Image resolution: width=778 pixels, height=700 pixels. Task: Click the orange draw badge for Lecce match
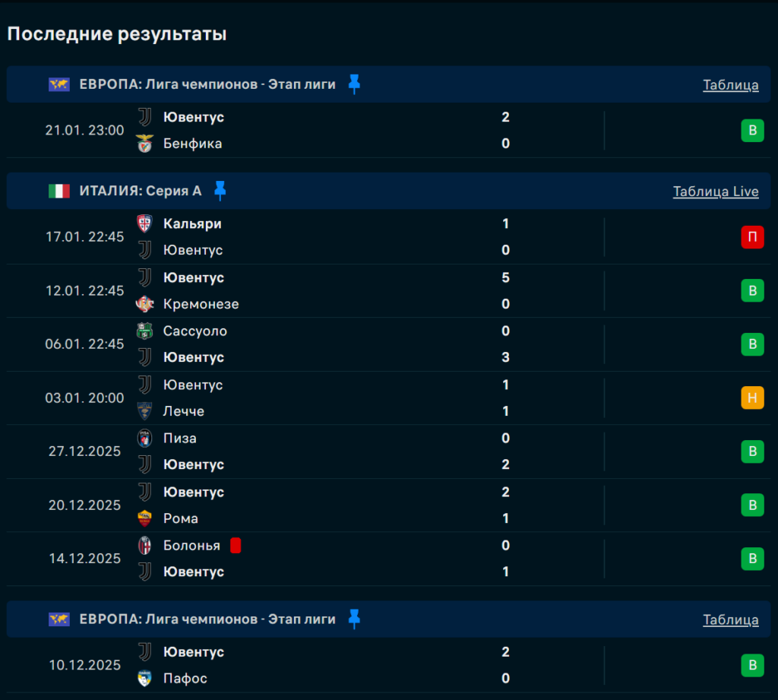(x=752, y=398)
